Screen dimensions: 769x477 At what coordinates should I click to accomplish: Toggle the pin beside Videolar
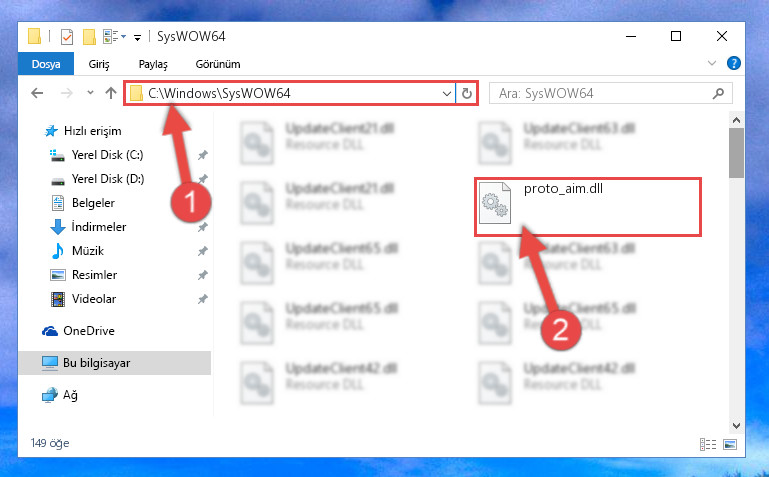(x=203, y=299)
